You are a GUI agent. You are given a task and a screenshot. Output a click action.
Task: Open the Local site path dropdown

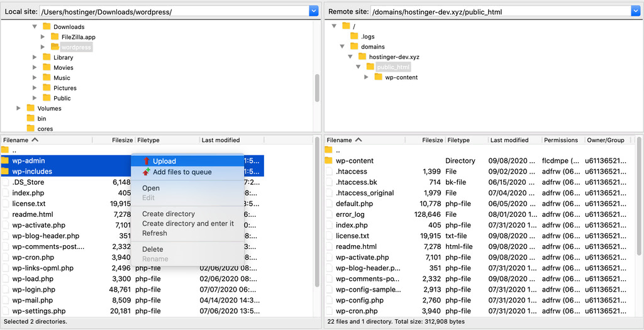click(314, 11)
